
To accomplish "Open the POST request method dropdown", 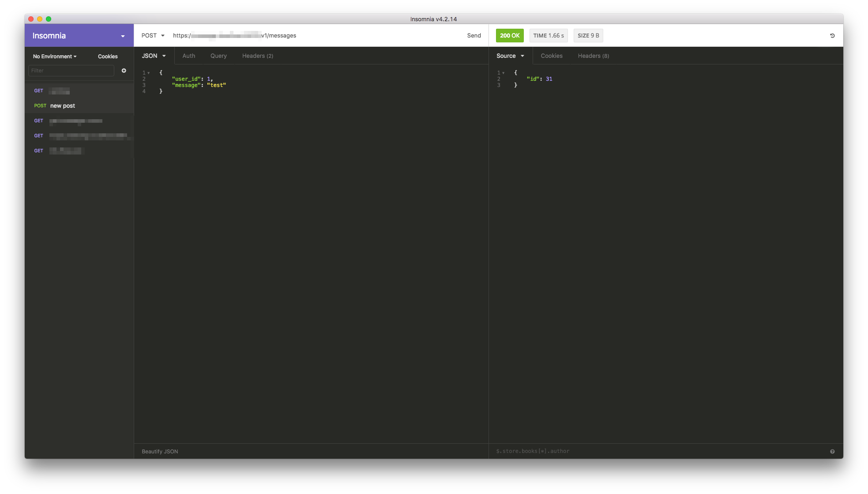I will point(153,35).
